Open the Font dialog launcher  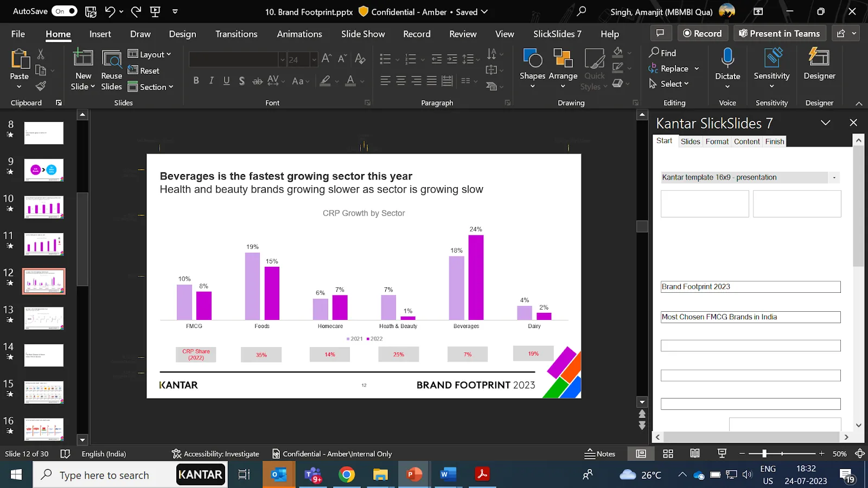(367, 103)
